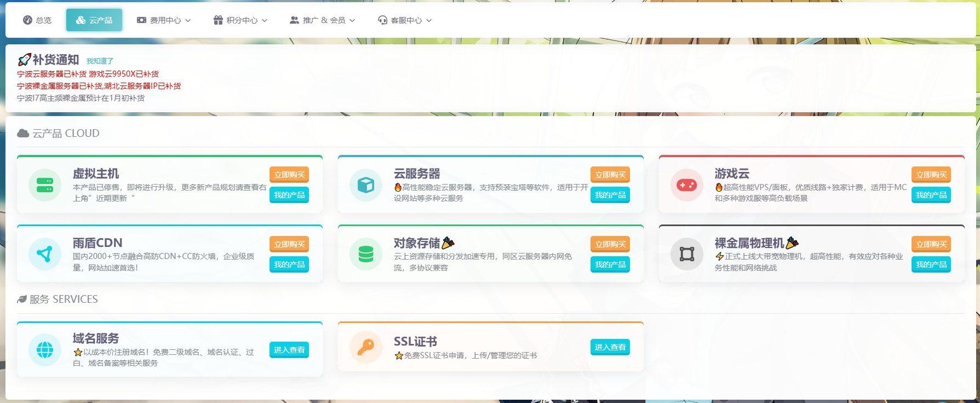This screenshot has height=403, width=980.
Task: Click the 雨盾CDN card title
Action: 98,243
